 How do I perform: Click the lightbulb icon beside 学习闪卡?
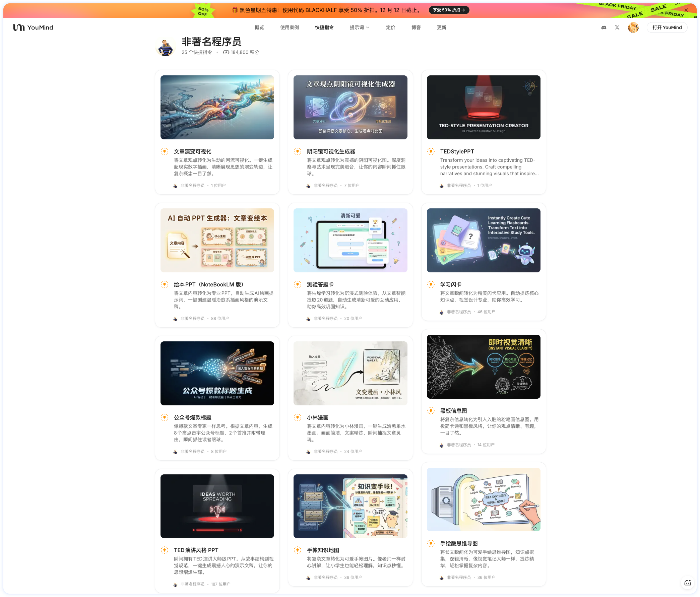pyautogui.click(x=431, y=284)
